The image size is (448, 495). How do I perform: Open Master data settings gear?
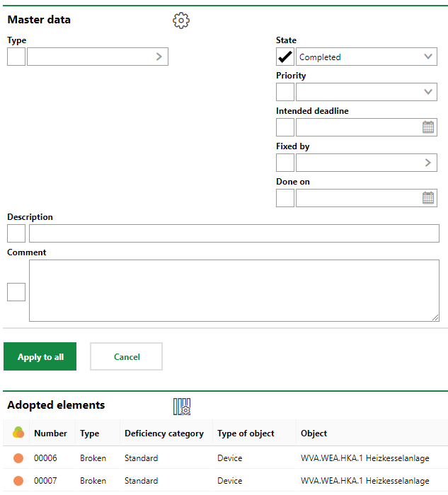tap(181, 21)
